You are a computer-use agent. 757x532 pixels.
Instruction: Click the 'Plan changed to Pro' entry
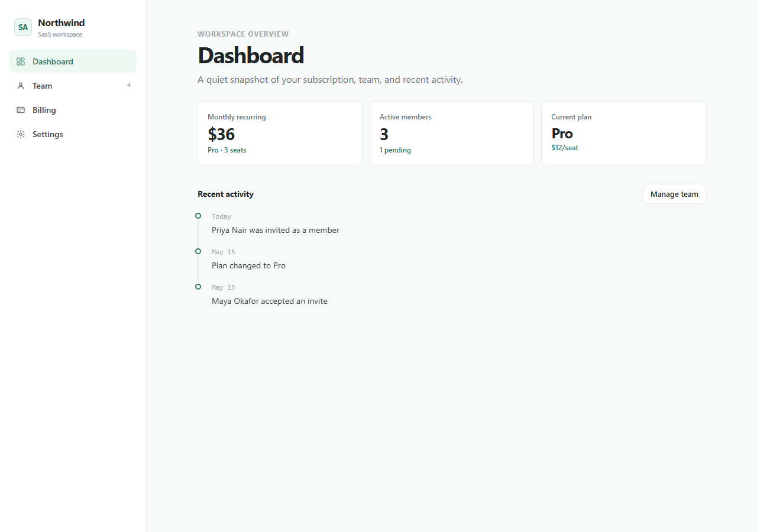pos(248,265)
